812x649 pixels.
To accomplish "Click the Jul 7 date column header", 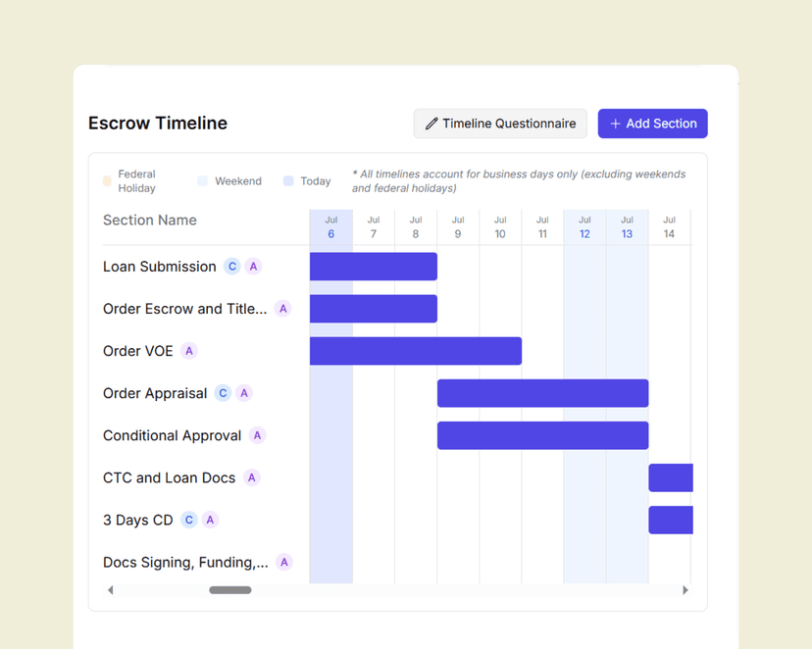I will point(374,227).
